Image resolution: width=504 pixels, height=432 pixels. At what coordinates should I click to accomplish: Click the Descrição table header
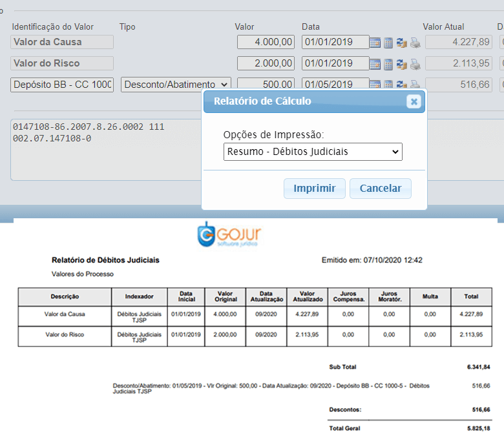click(65, 296)
